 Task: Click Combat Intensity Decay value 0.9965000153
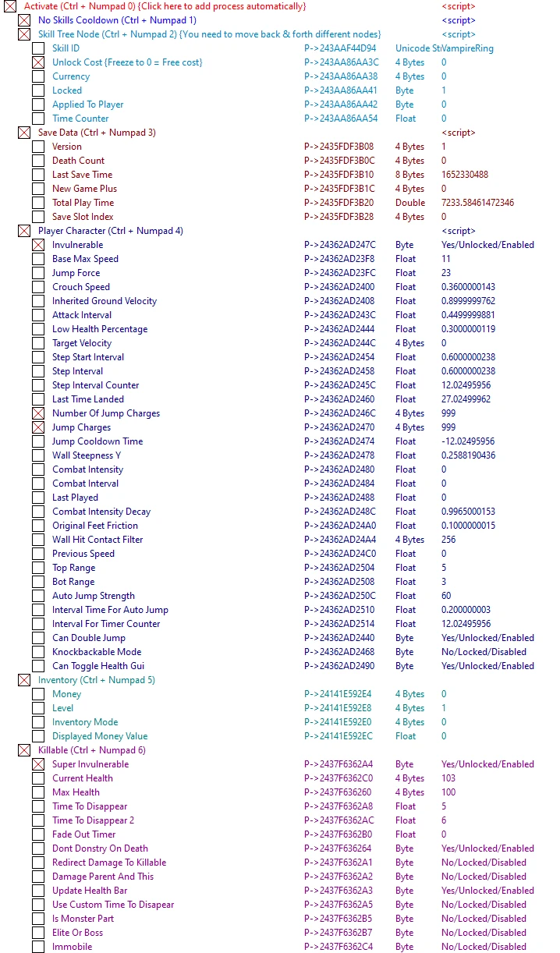tap(468, 512)
